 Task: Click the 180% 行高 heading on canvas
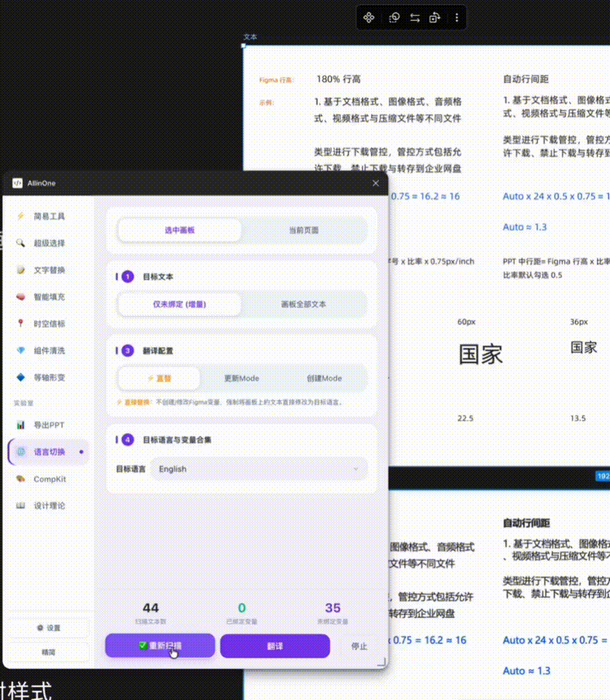click(339, 79)
